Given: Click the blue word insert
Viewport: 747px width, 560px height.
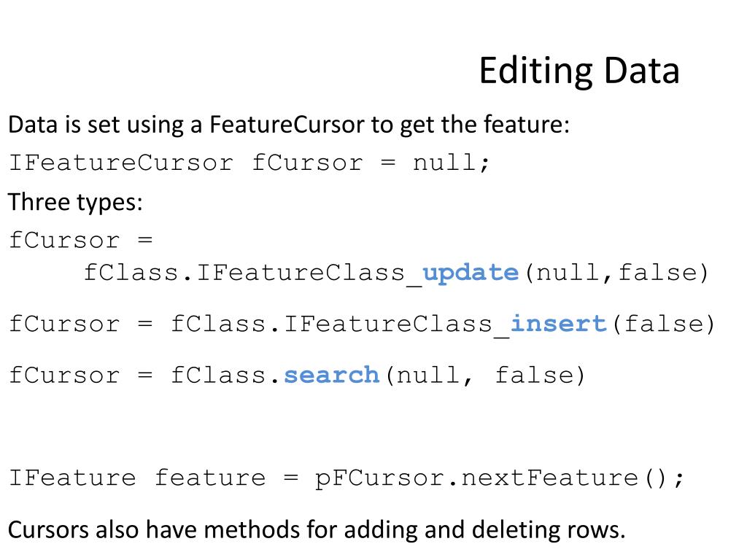Looking at the screenshot, I should pos(558,324).
